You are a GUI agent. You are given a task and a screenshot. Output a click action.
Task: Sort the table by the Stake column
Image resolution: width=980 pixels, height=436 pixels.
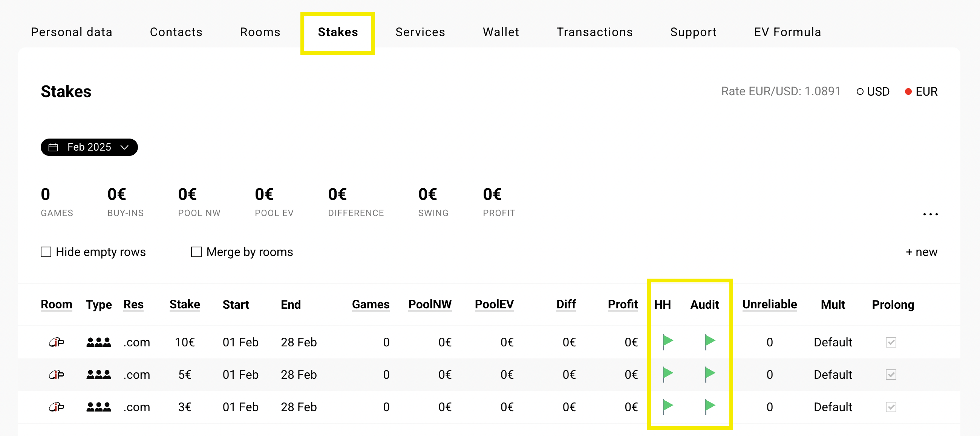tap(185, 304)
